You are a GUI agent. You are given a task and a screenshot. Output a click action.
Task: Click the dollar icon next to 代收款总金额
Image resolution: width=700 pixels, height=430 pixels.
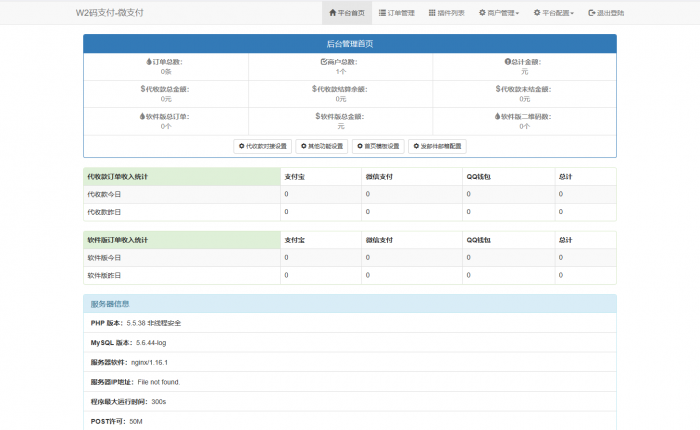click(143, 89)
